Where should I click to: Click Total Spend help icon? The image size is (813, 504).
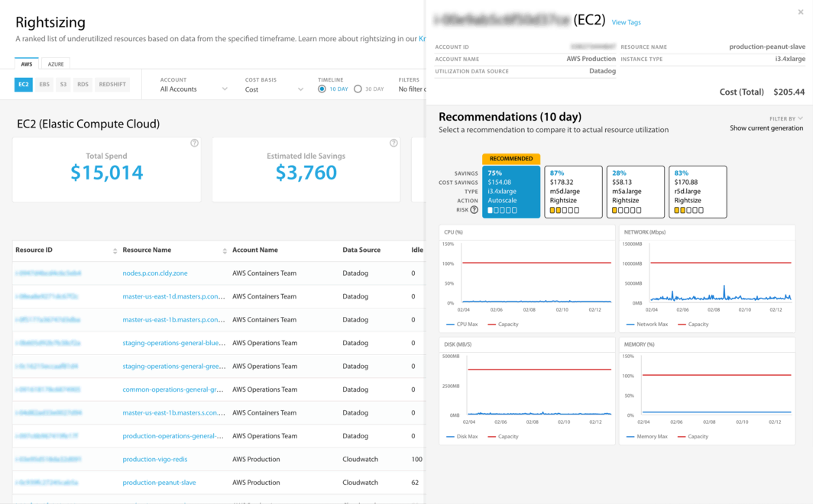194,144
